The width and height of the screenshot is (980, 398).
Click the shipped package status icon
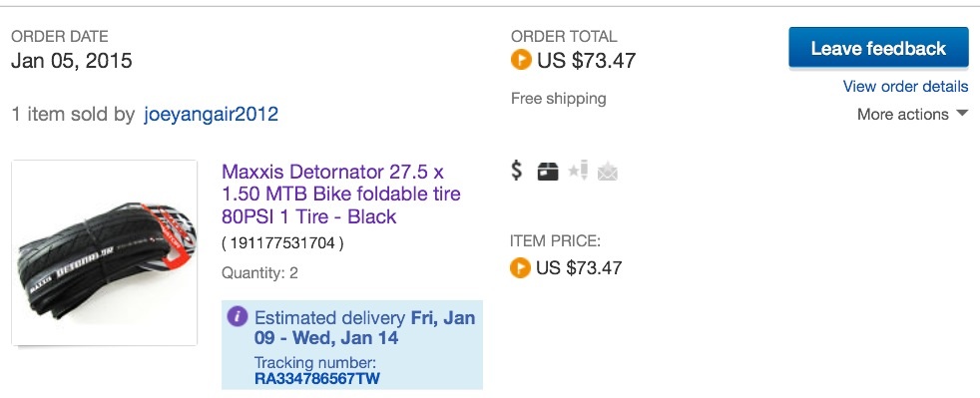548,172
